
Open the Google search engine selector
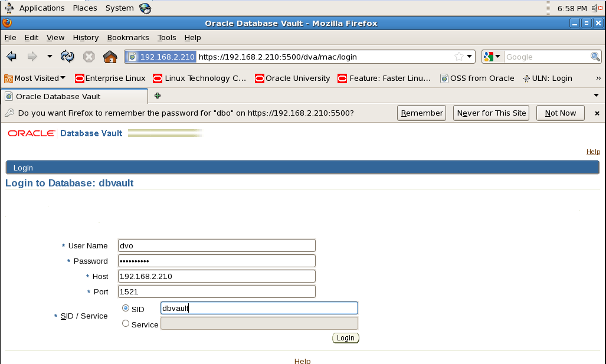point(492,57)
